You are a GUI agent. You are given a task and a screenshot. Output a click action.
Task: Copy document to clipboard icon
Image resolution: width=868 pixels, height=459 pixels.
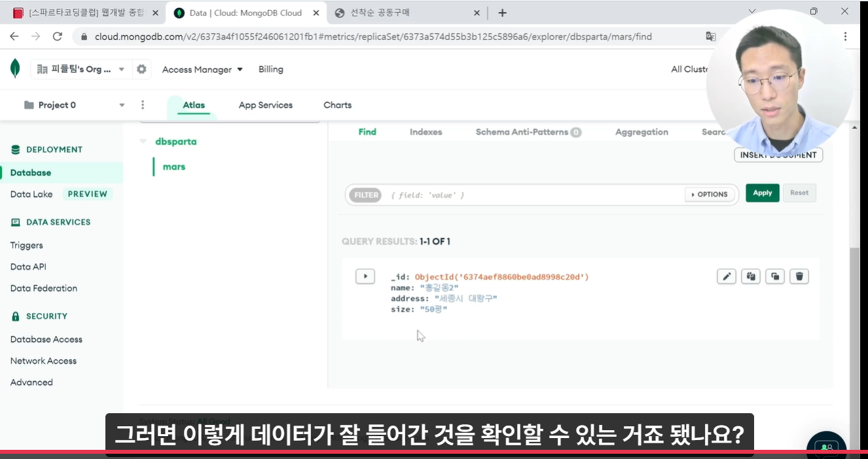pos(751,276)
